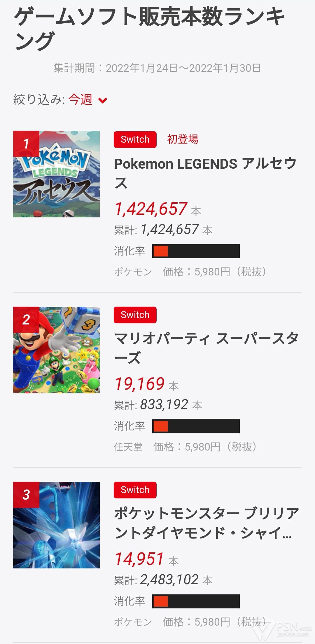Click the 1,424,657 weekly sales figure
The width and height of the screenshot is (315, 644).
click(151, 209)
